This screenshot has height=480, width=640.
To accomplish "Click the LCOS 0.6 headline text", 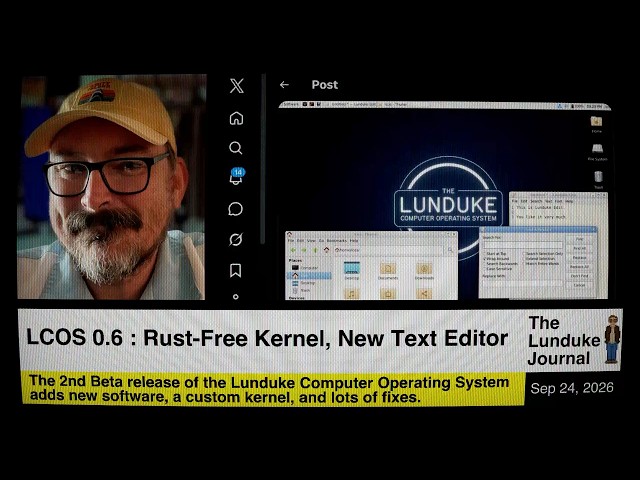I will (x=267, y=338).
